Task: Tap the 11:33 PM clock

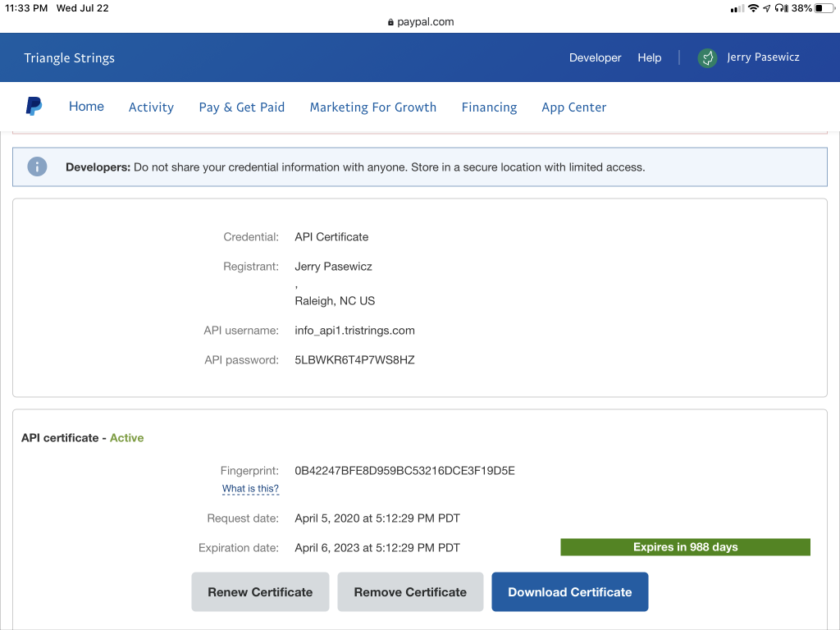Action: point(26,8)
